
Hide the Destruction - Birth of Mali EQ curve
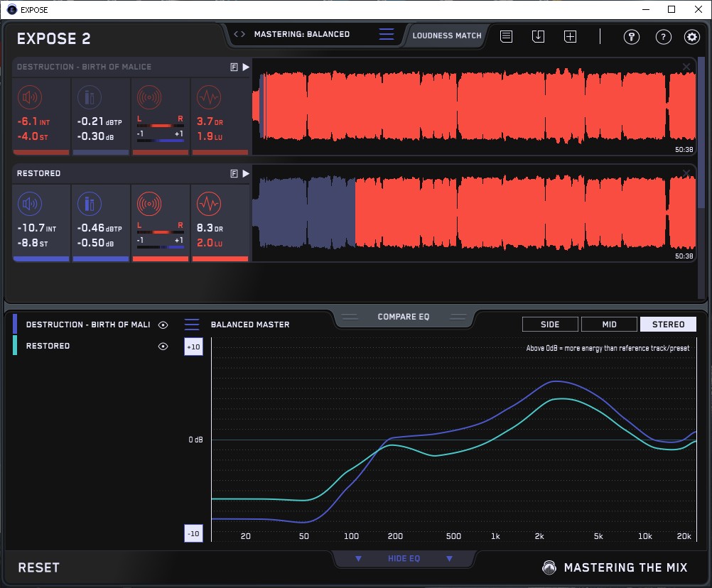163,325
